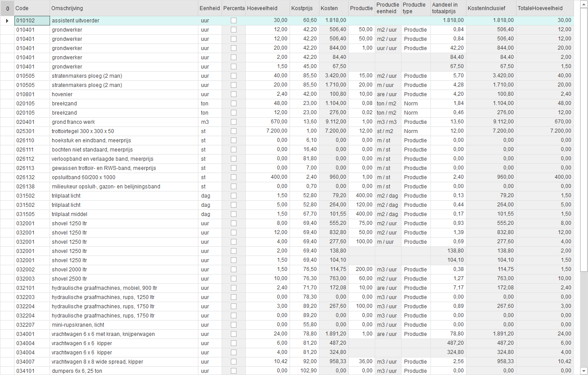This screenshot has height=375, width=588.
Task: Click Productie eenheid 'st / m2'
Action: [x=388, y=131]
